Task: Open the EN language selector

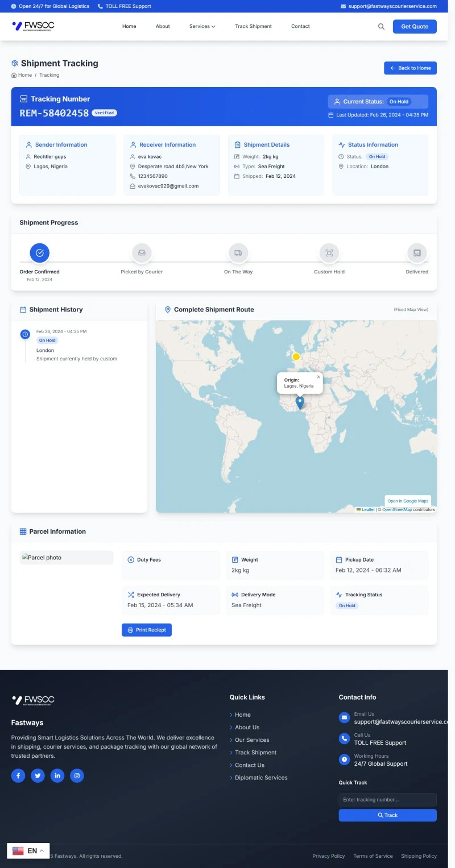Action: (x=28, y=850)
